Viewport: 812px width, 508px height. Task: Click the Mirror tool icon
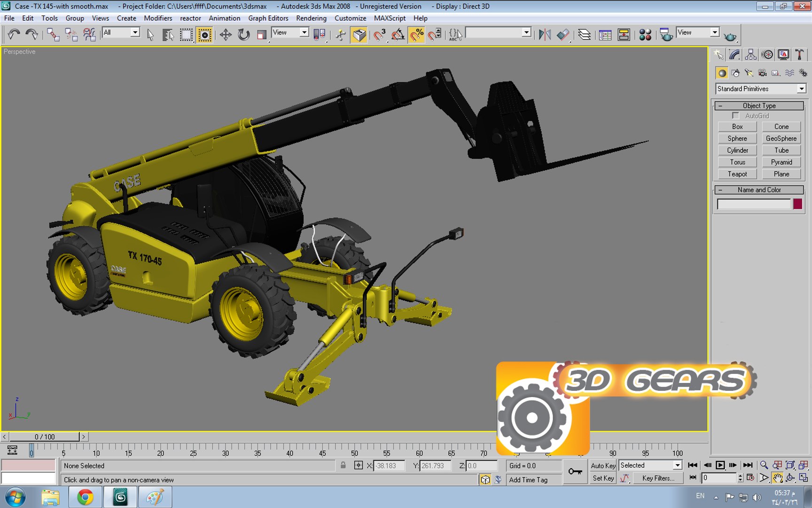coord(545,35)
